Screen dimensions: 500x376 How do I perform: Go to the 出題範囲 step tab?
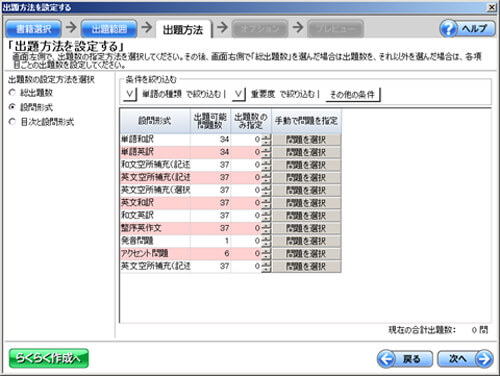tap(109, 29)
